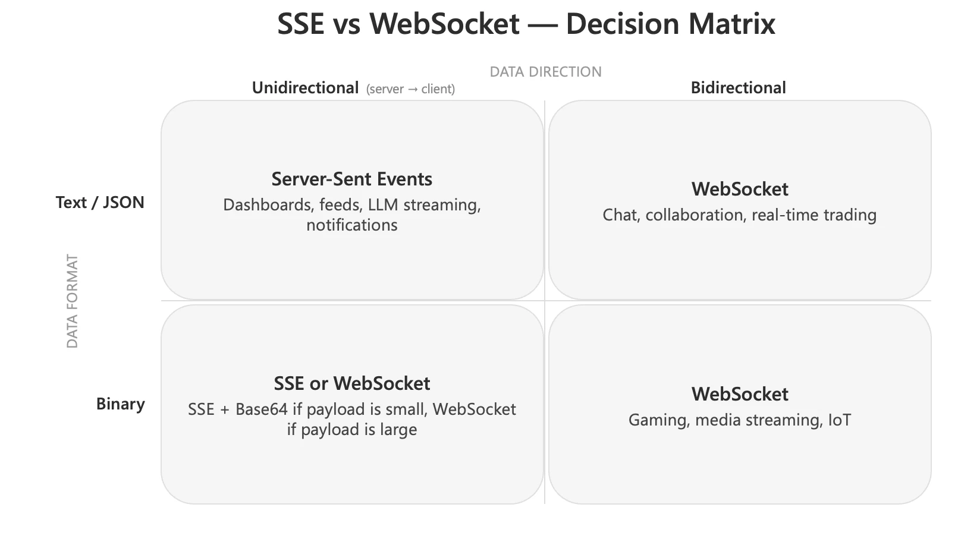The height and width of the screenshot is (542, 980).
Task: Click the Dashboards, feeds, LLM streaming text
Action: 351,205
